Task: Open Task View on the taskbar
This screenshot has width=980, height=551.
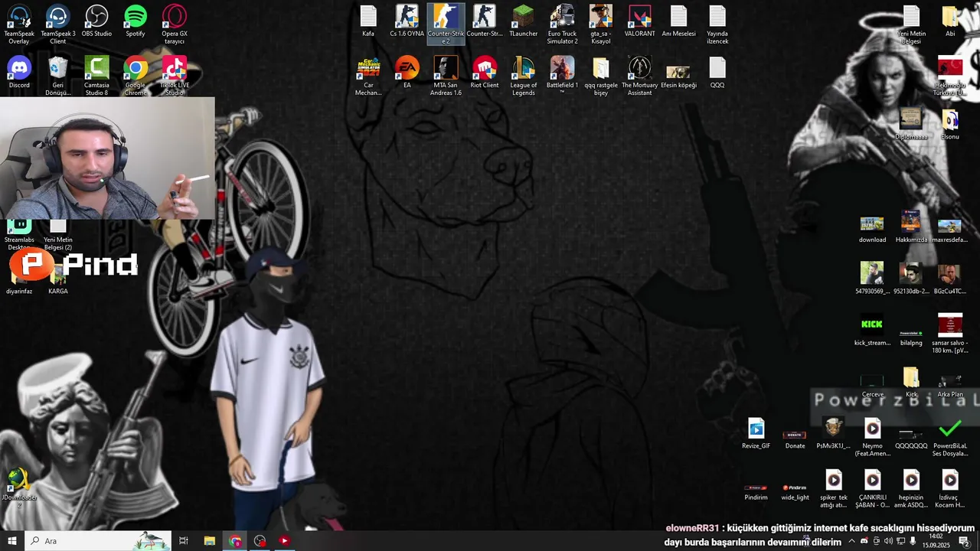Action: tap(184, 540)
